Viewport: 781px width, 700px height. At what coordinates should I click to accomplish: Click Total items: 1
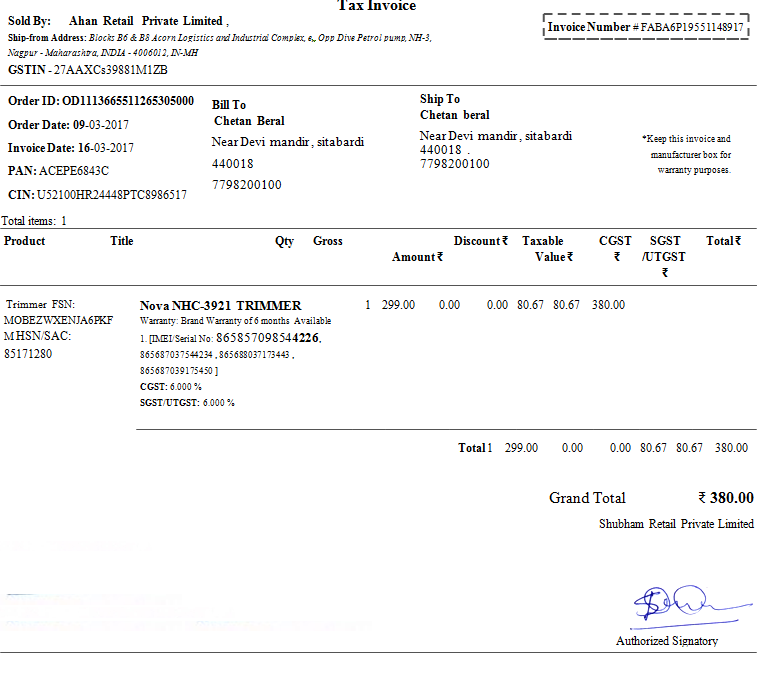(34, 221)
